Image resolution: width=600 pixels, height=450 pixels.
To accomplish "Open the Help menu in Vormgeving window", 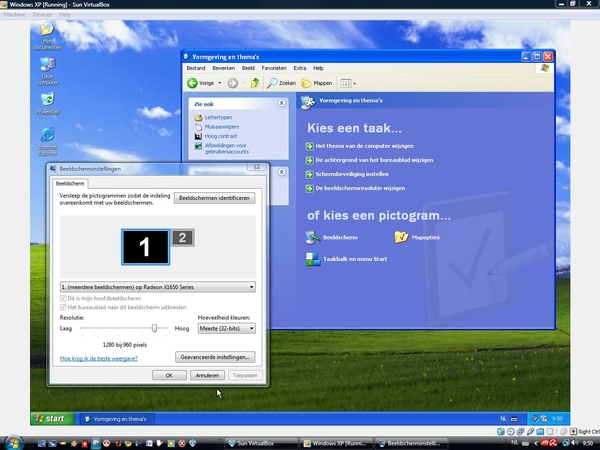I will click(x=318, y=68).
